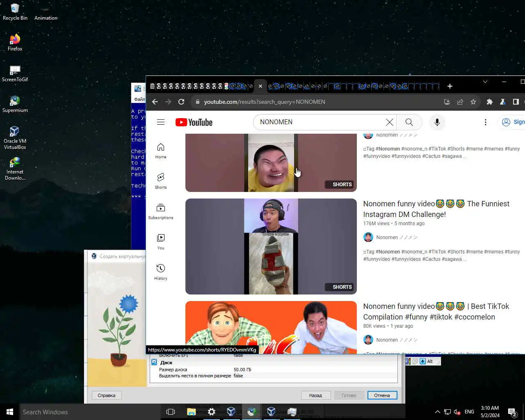Click the YouTube logo
This screenshot has width=525, height=420.
[194, 122]
